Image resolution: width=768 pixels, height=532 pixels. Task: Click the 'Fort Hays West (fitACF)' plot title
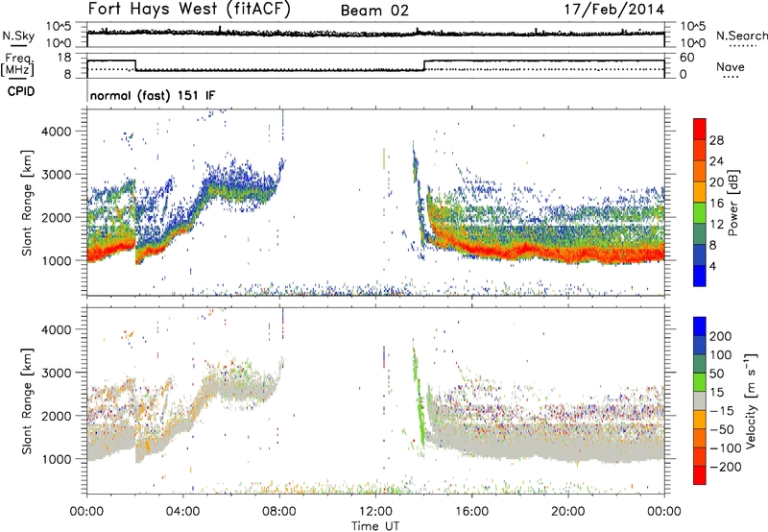tap(189, 9)
